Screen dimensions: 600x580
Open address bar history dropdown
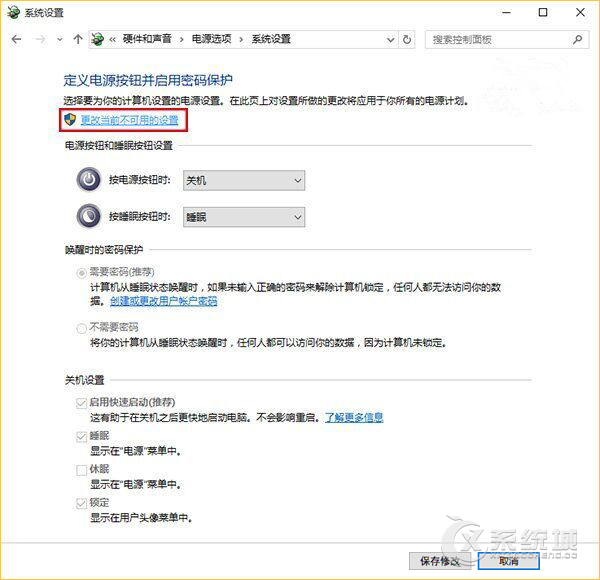pos(390,39)
